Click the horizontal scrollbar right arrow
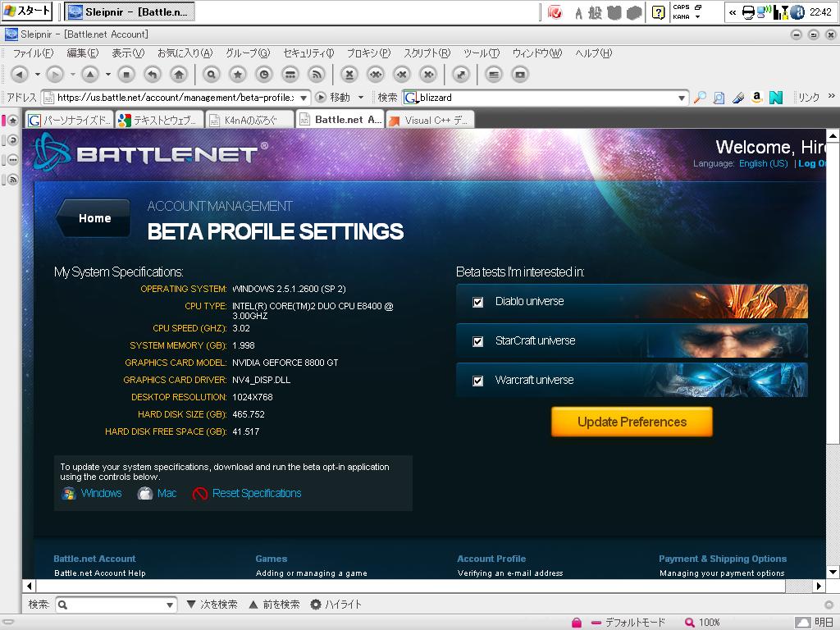 click(x=819, y=586)
